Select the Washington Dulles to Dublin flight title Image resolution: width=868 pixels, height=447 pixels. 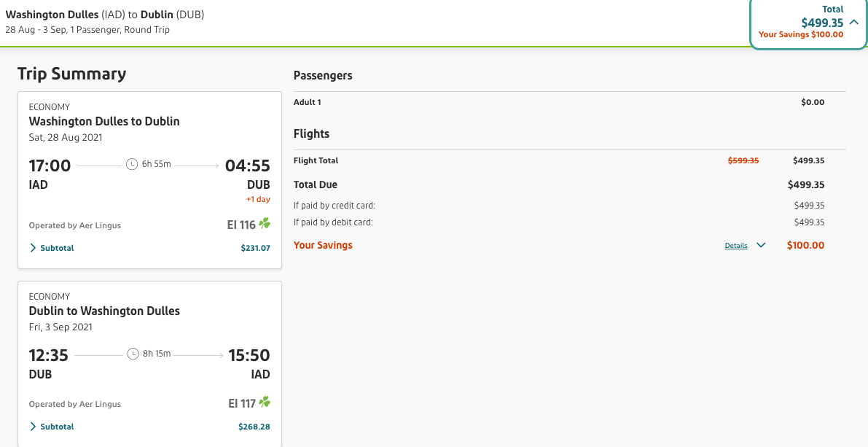coord(104,121)
